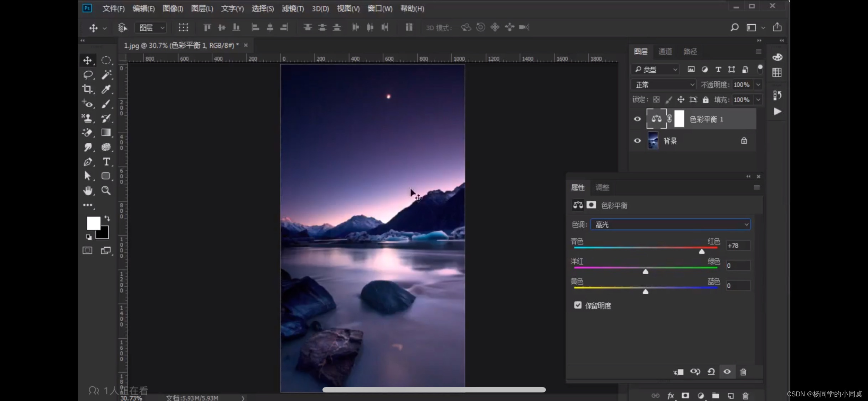Screen dimensions: 868x401
Task: Click the reset adjustment icon in Properties
Action: coord(711,372)
